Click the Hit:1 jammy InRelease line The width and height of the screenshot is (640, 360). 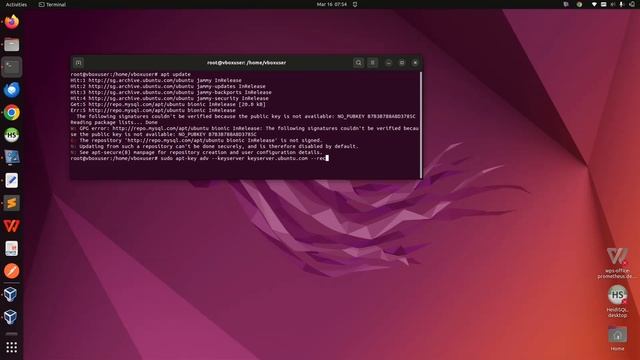(156, 80)
